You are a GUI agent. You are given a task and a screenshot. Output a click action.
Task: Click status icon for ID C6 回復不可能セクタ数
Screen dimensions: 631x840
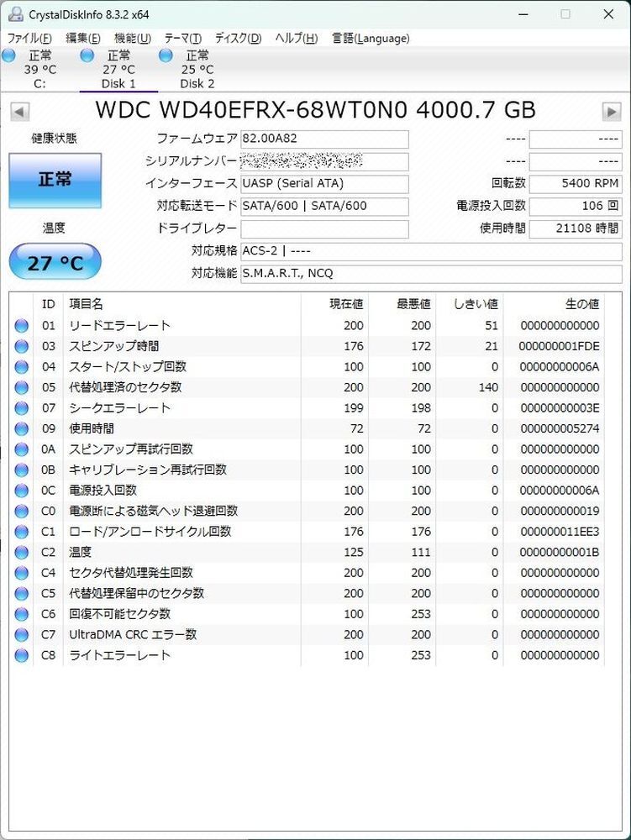pyautogui.click(x=22, y=615)
